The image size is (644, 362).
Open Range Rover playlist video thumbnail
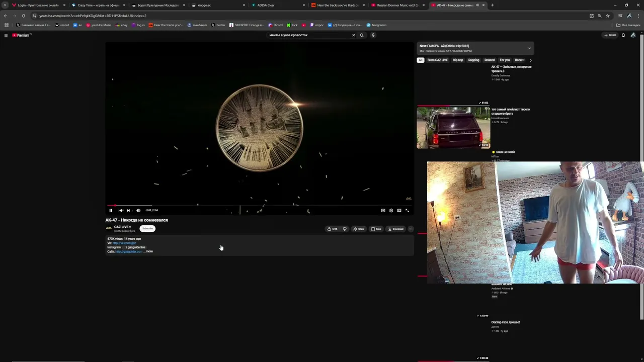pyautogui.click(x=453, y=127)
